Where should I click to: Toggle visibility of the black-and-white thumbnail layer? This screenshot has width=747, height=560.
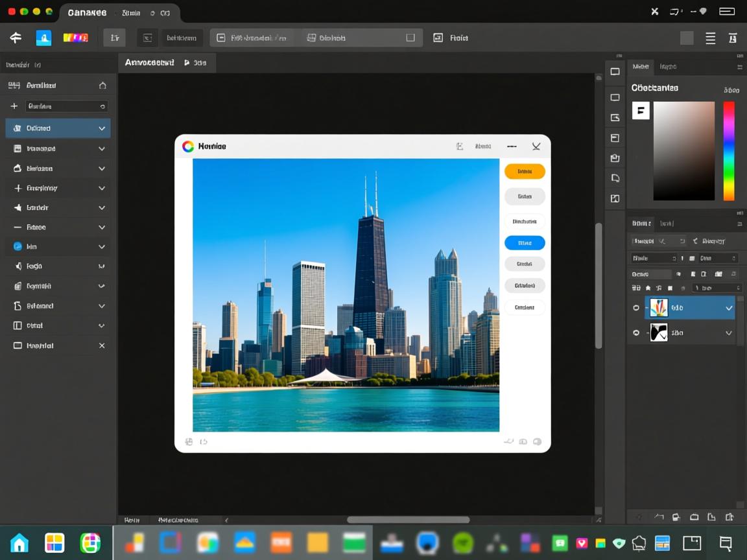[636, 332]
